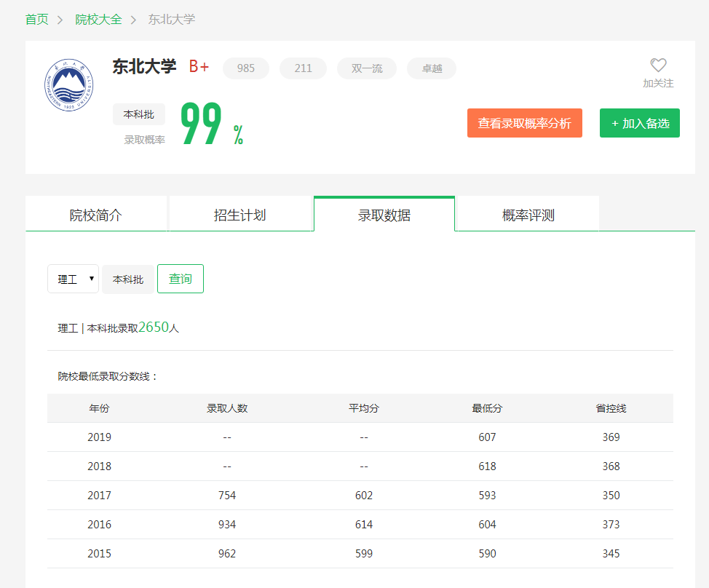Click the 593 minimum score for 2017

[x=487, y=496]
